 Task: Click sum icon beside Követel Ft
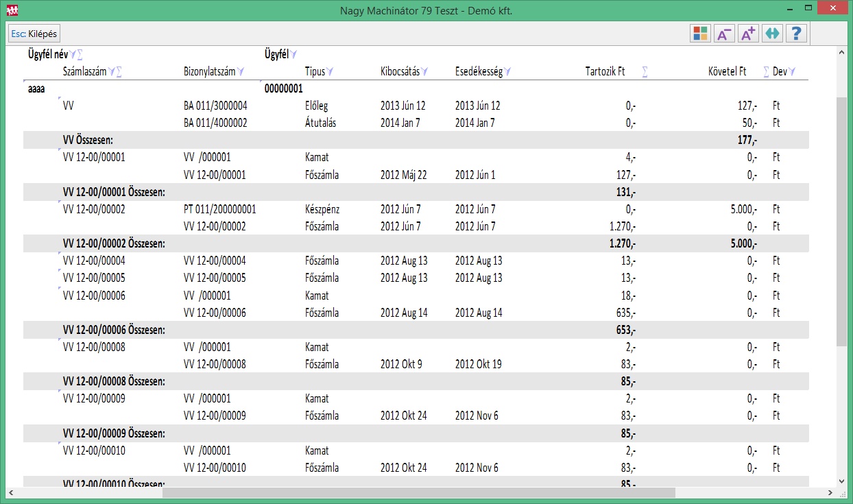click(x=766, y=71)
